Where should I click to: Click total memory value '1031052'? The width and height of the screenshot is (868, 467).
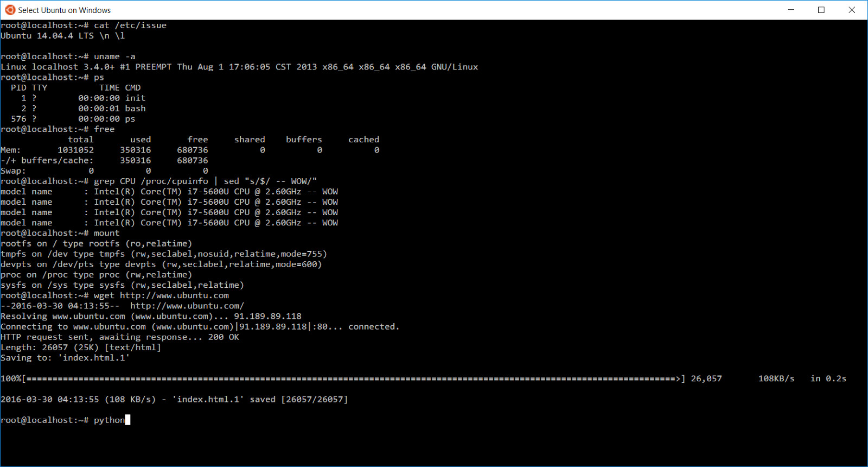click(x=75, y=150)
